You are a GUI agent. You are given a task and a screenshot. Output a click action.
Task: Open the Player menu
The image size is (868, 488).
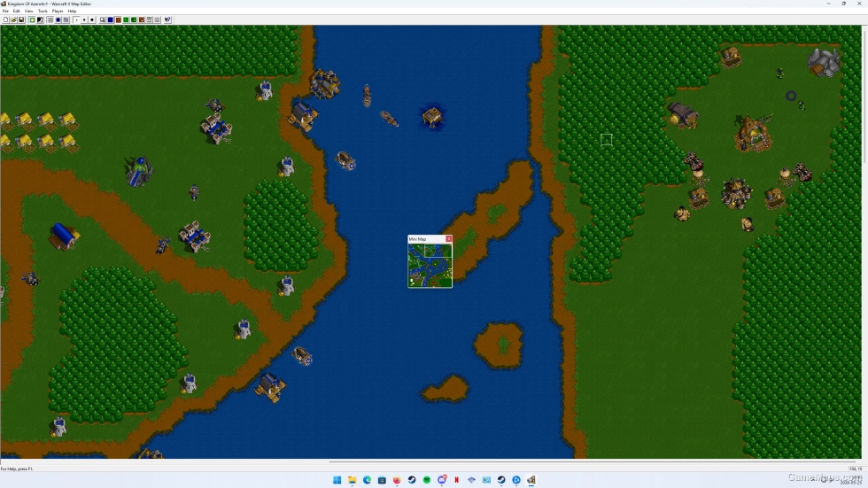click(58, 11)
